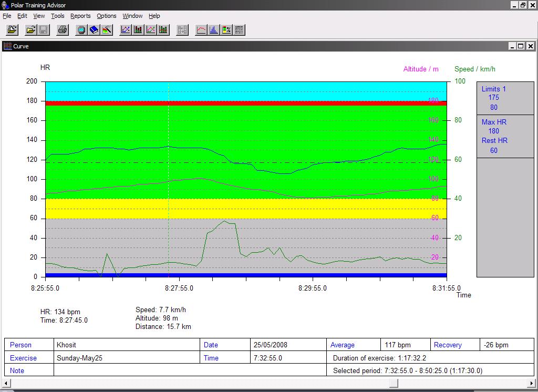Click the open folder icon in toolbar
Screen dimensions: 538x392
[31, 30]
